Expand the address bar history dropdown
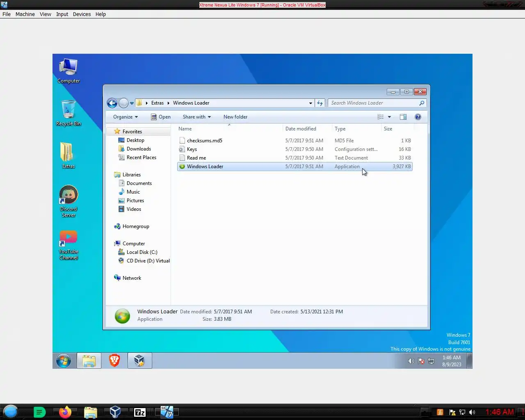 (310, 103)
